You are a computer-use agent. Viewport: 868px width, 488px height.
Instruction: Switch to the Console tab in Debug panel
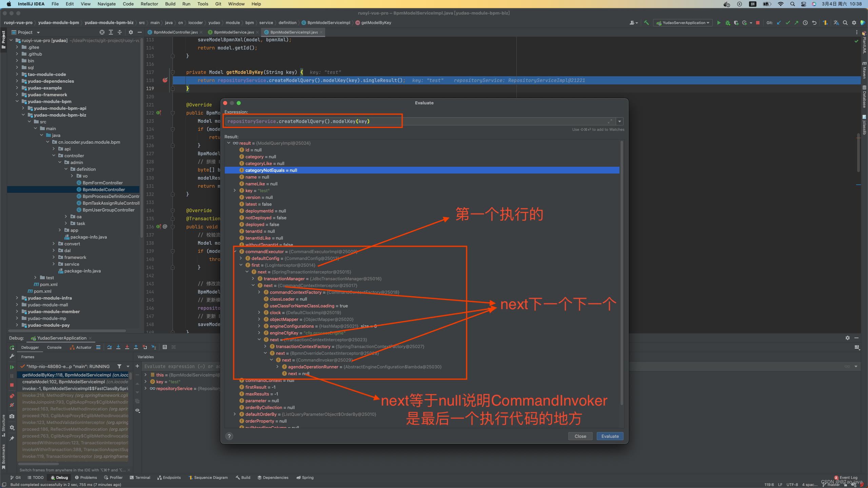tap(54, 347)
